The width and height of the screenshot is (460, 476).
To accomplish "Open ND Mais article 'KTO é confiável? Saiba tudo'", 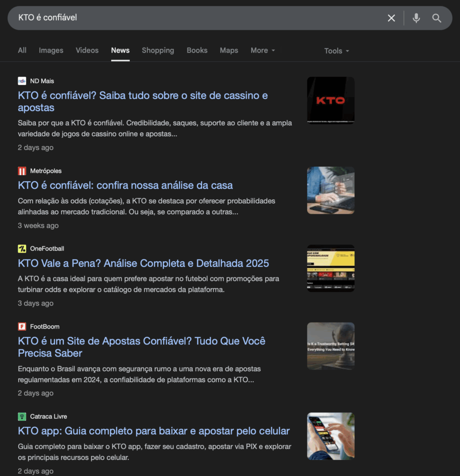I will click(143, 101).
